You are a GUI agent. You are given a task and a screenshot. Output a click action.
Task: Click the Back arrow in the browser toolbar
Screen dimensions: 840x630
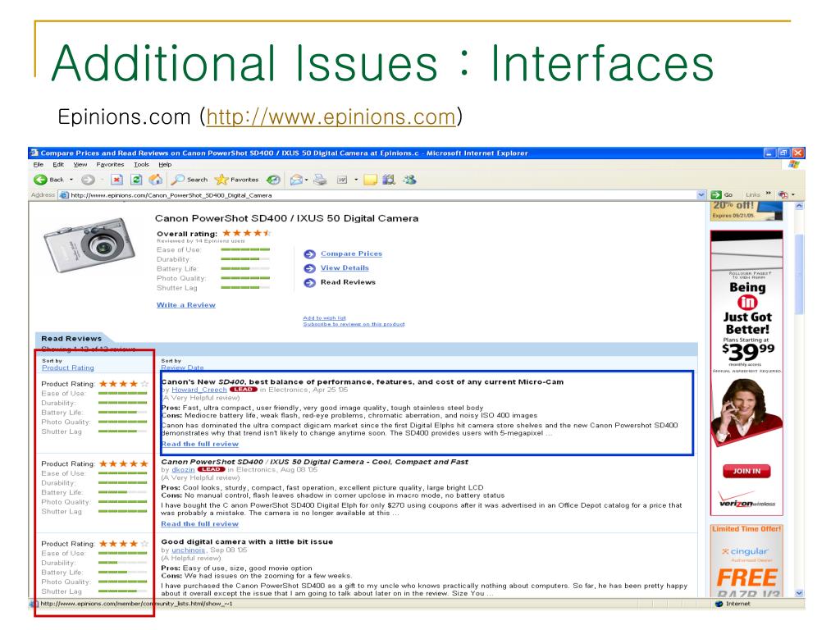[41, 180]
